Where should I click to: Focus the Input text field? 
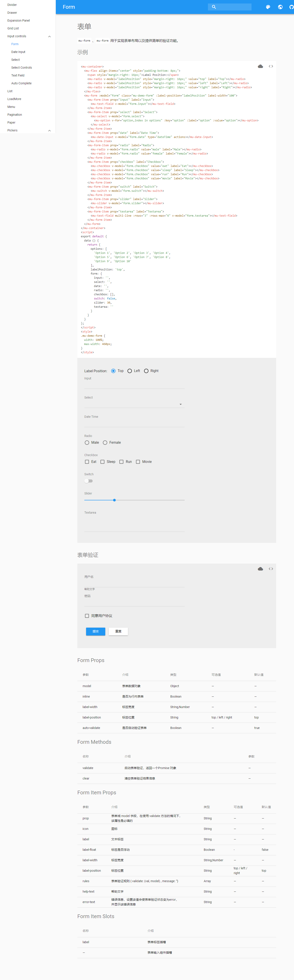(134, 385)
